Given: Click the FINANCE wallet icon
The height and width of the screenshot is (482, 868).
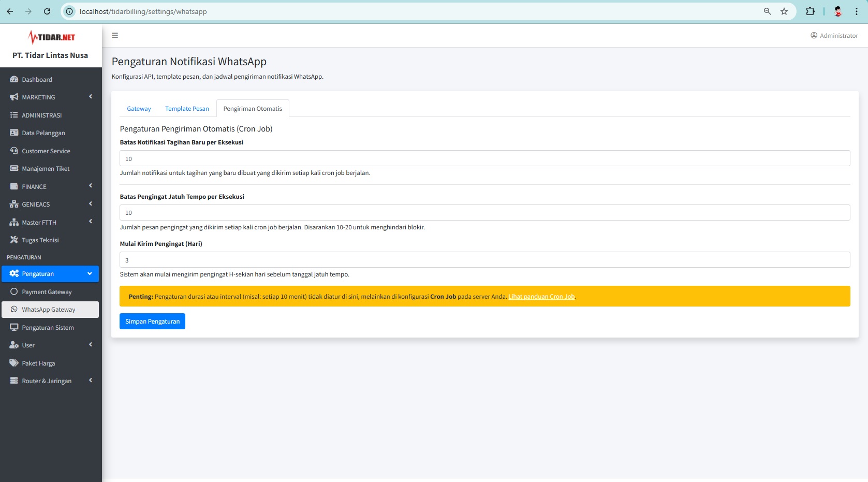Looking at the screenshot, I should tap(14, 186).
